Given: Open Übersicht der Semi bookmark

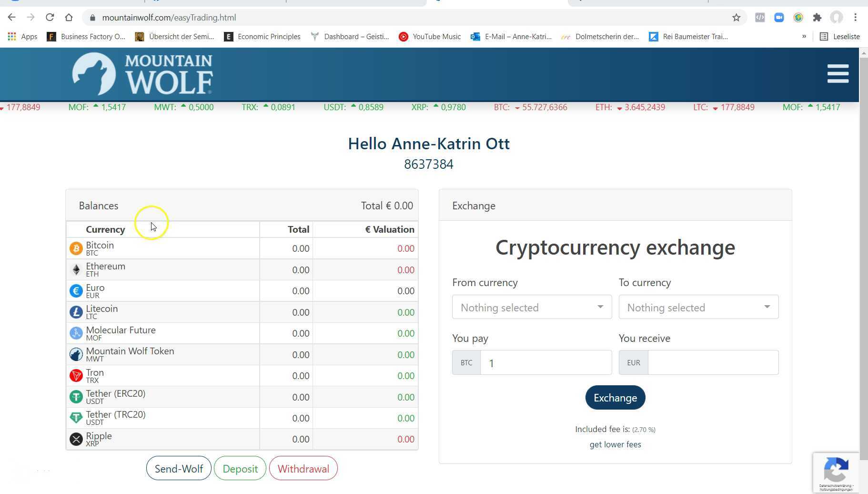Looking at the screenshot, I should (x=174, y=37).
